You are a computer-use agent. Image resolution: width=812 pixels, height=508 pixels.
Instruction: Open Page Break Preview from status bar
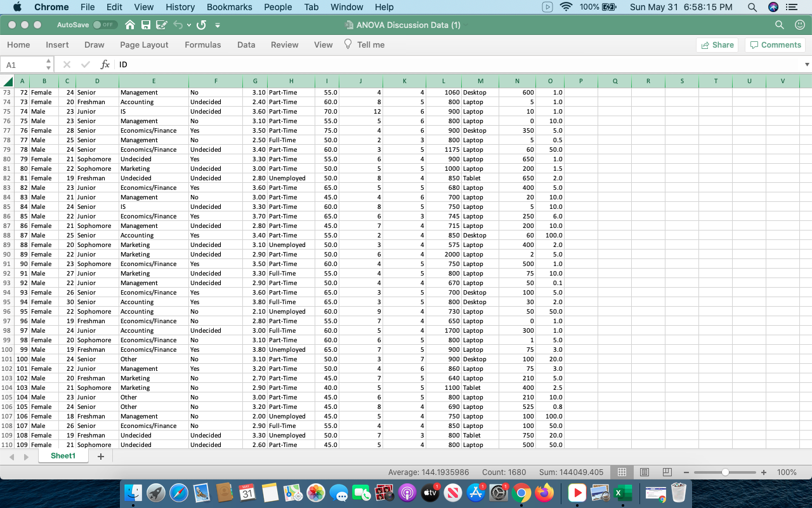point(667,472)
